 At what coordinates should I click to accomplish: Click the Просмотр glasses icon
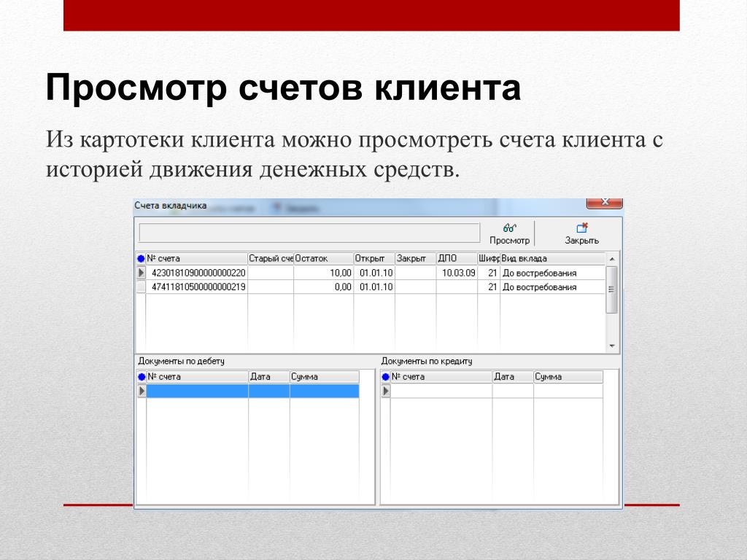509,227
